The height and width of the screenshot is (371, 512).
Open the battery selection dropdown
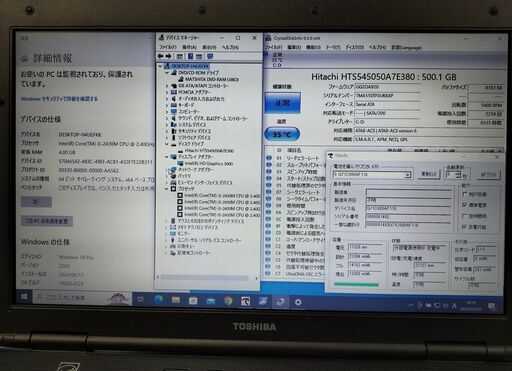click(x=407, y=175)
